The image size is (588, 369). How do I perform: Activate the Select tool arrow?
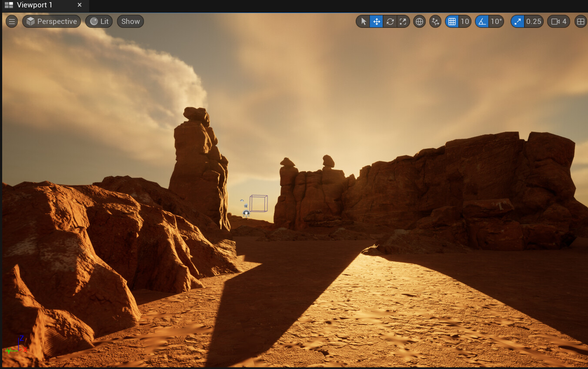[363, 21]
